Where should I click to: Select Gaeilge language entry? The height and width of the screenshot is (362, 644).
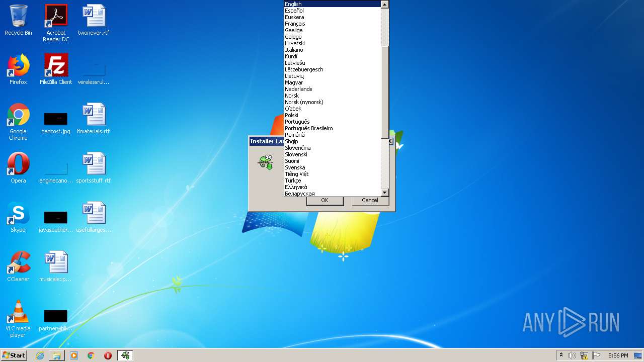[332, 30]
